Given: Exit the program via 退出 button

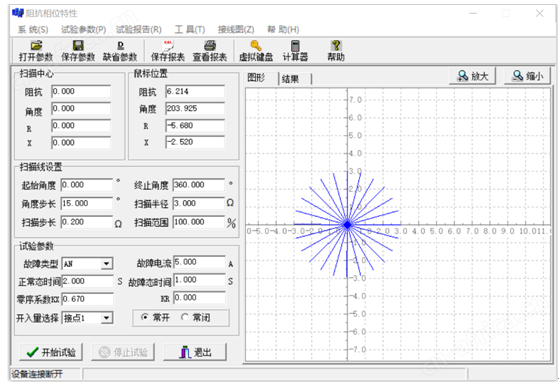Looking at the screenshot, I should click(x=195, y=352).
